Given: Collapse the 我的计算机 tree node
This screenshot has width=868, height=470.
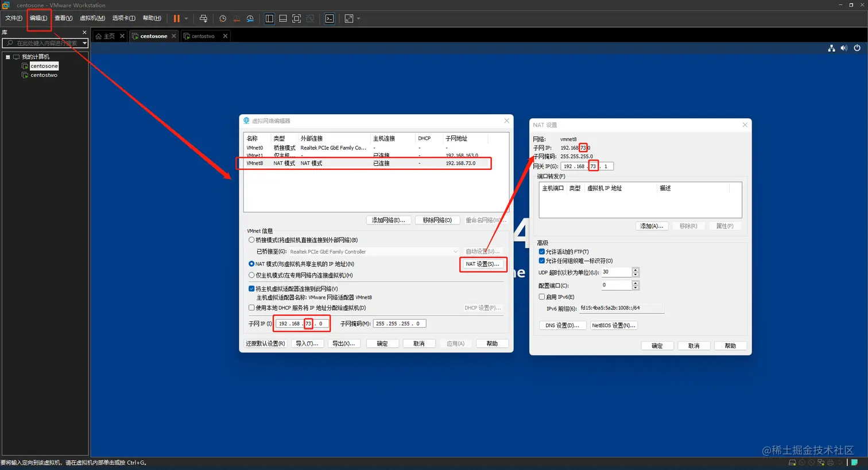Looking at the screenshot, I should point(8,57).
